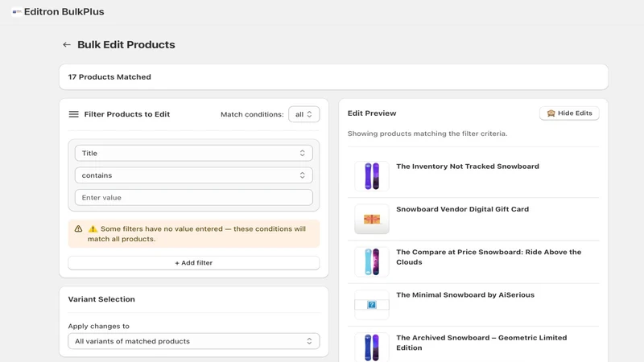Screen dimensions: 644x362
Task: Click the hamburger icon beside Filter Products to Edit
Action: coord(73,114)
